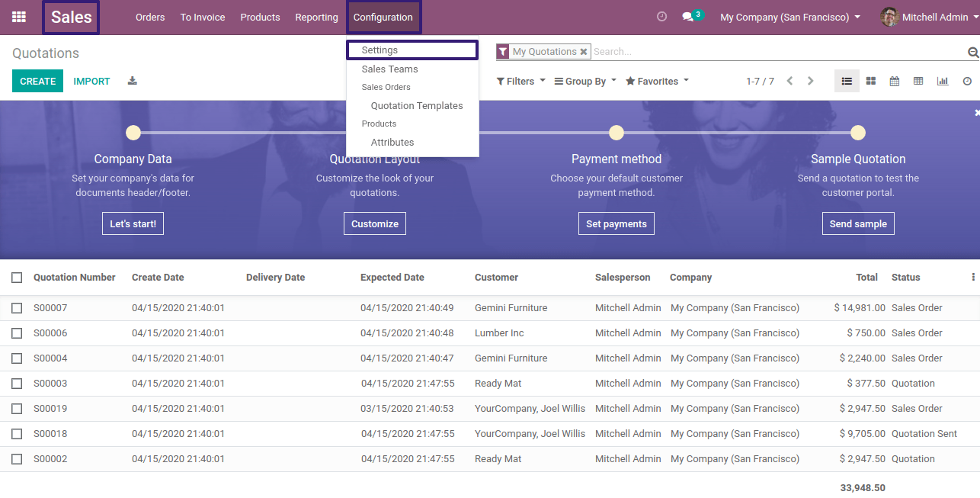Image resolution: width=980 pixels, height=498 pixels.
Task: Expand the Group By dropdown
Action: click(585, 81)
